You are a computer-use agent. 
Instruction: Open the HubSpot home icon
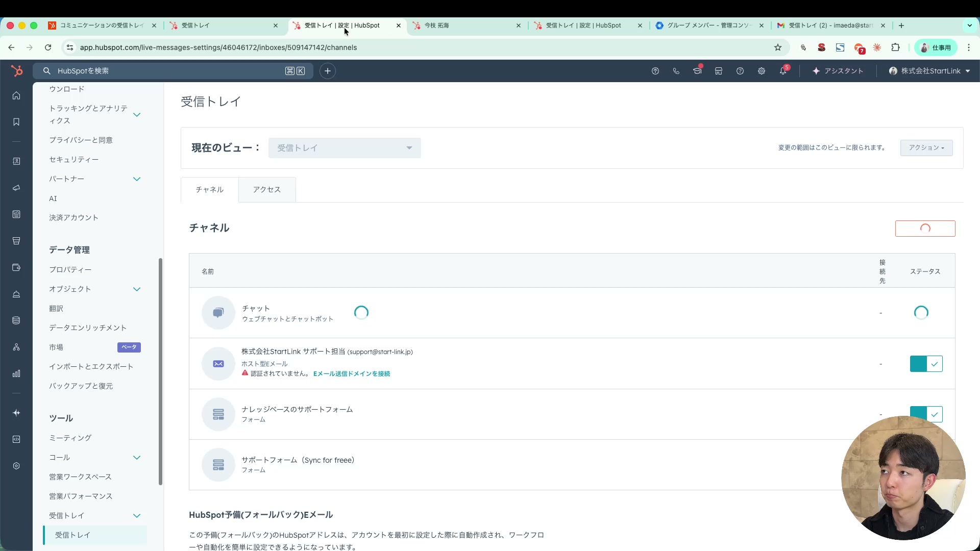[x=16, y=95]
